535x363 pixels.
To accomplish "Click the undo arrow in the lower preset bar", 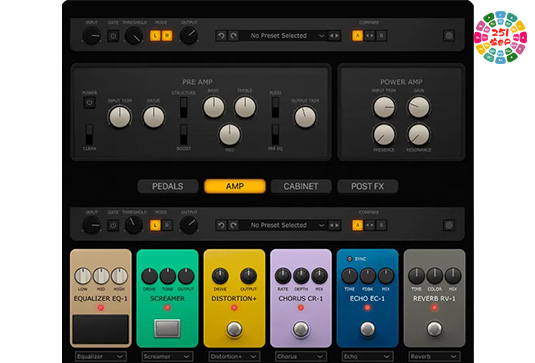I will [221, 225].
